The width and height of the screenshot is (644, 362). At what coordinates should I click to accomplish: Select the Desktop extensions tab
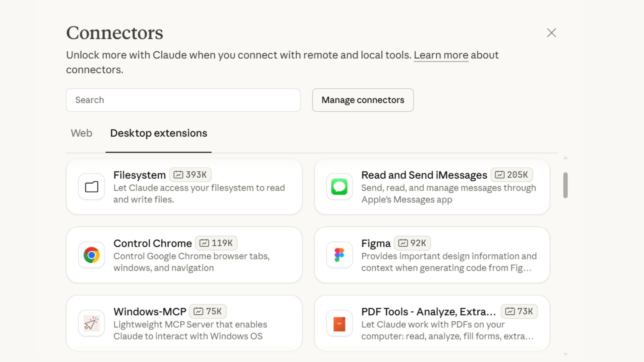[x=158, y=133]
